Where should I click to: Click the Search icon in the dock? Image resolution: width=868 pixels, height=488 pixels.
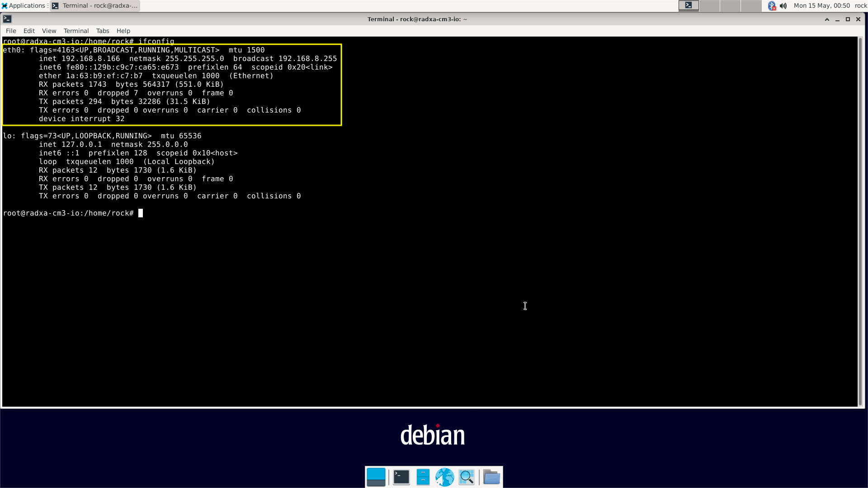[467, 477]
